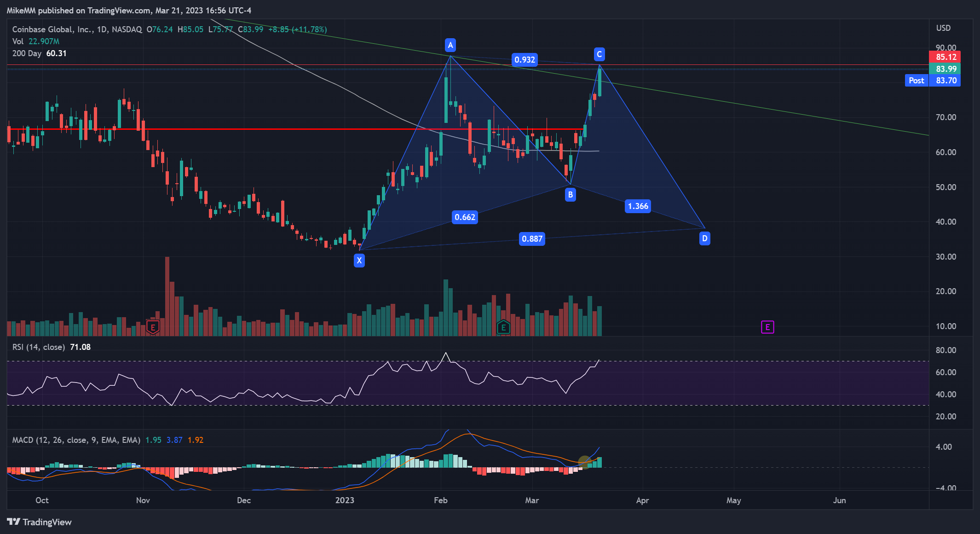Viewport: 980px width, 534px height.
Task: Click the 60.00 price axis label
Action: coord(946,152)
